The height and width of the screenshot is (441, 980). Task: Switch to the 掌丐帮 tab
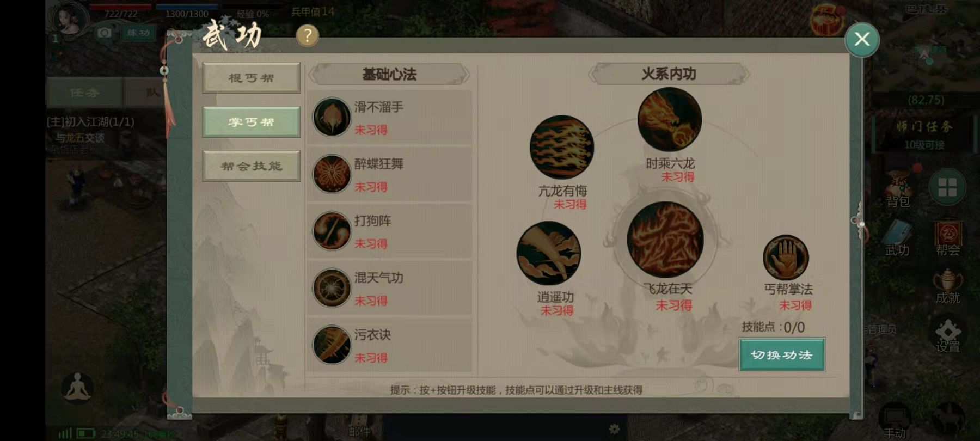click(251, 122)
